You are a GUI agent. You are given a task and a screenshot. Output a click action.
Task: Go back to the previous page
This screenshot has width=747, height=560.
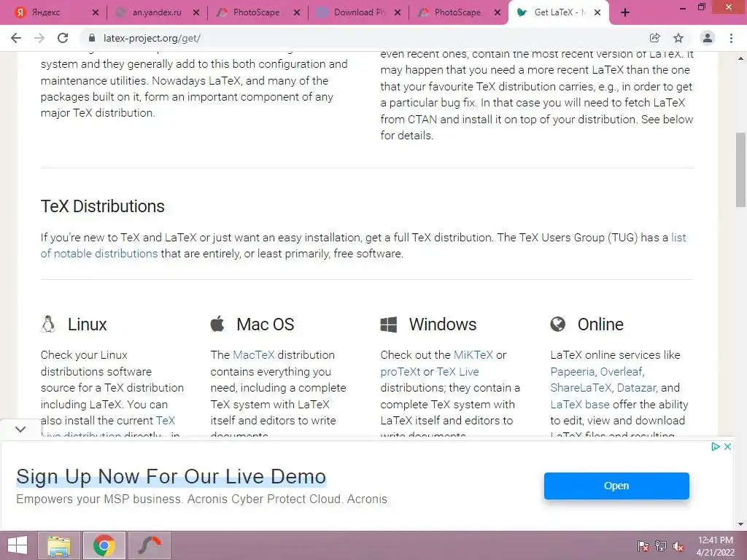[x=16, y=38]
